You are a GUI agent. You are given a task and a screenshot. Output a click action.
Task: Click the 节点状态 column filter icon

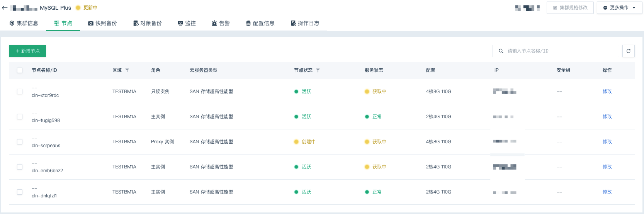pos(318,70)
